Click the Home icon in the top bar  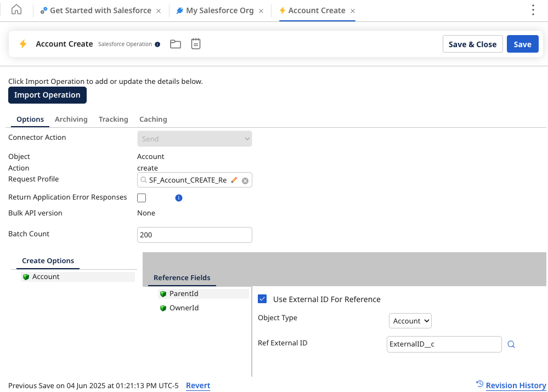(15, 10)
